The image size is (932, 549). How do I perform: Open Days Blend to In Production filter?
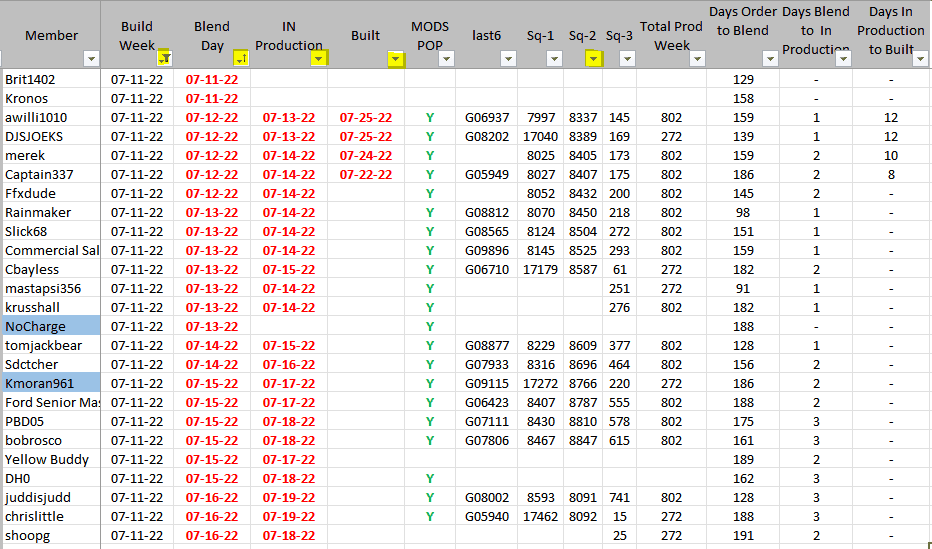click(x=842, y=59)
